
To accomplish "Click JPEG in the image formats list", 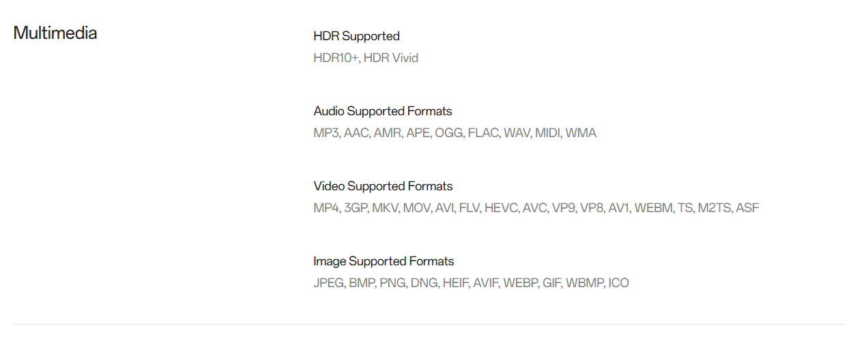I will click(328, 283).
